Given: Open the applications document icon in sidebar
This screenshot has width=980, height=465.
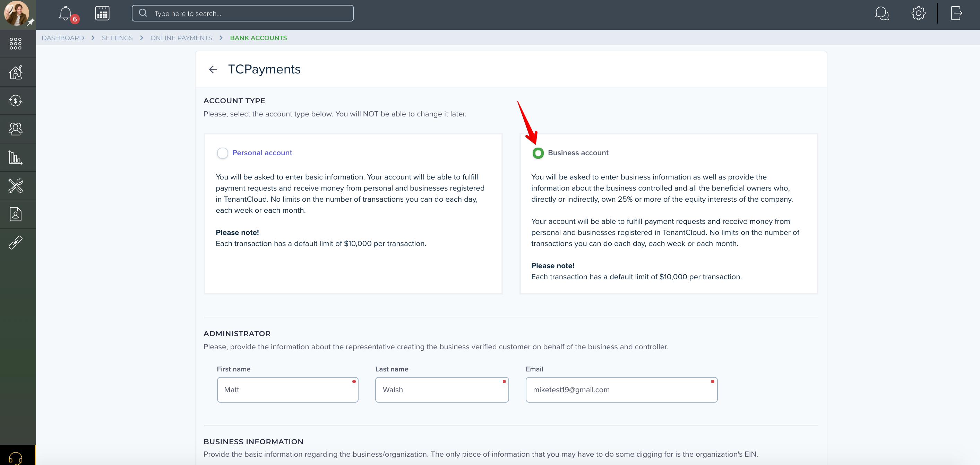Looking at the screenshot, I should point(16,214).
